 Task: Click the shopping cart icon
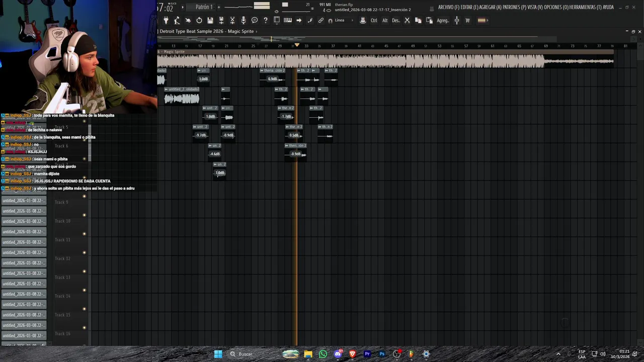click(467, 20)
